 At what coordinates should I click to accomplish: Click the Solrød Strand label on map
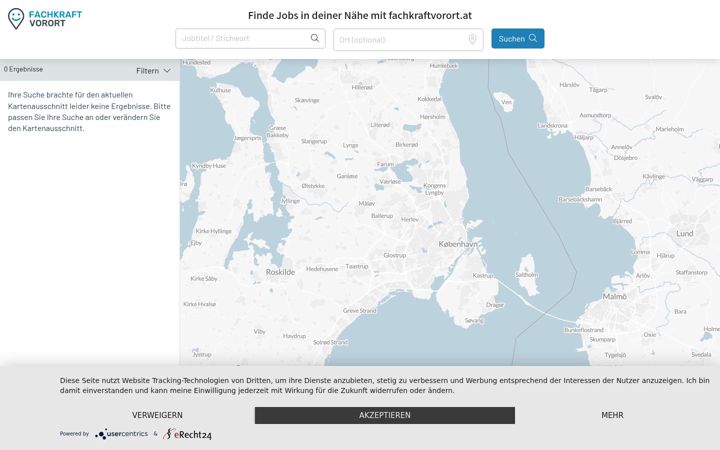330,342
